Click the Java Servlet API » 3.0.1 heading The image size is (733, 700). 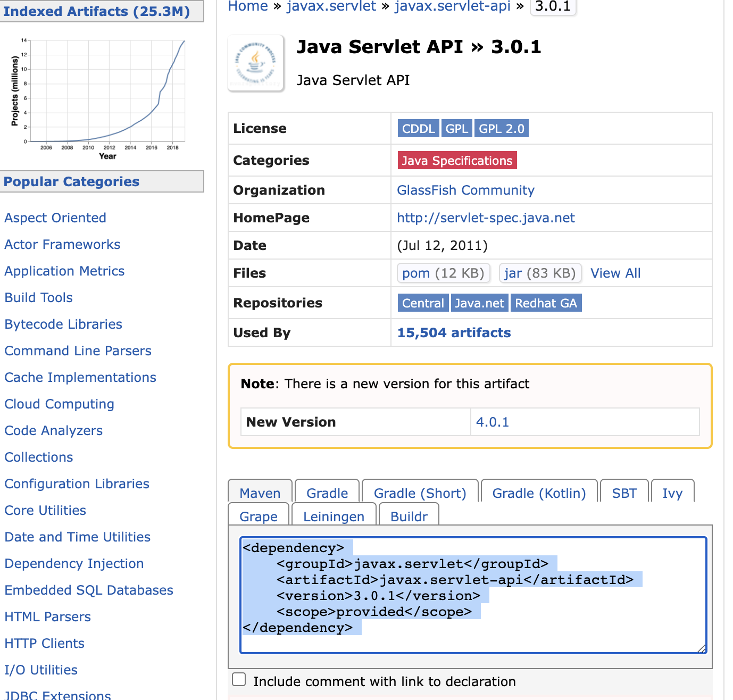click(419, 47)
